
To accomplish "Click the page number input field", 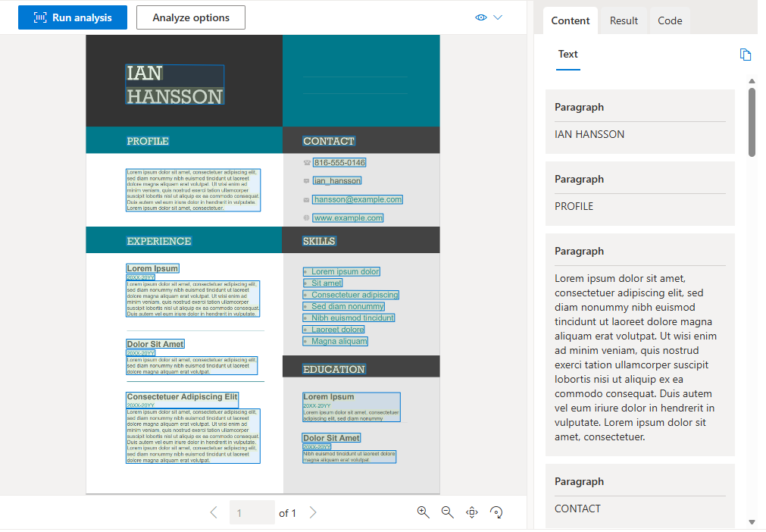I will coord(252,512).
